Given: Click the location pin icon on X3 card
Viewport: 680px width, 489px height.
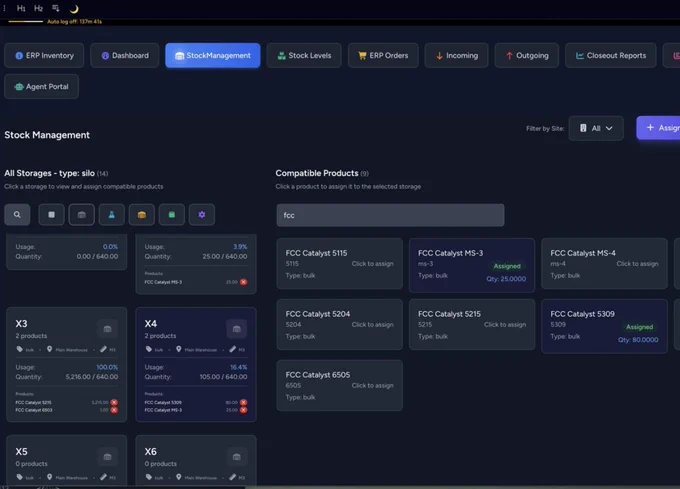Looking at the screenshot, I should click(49, 349).
